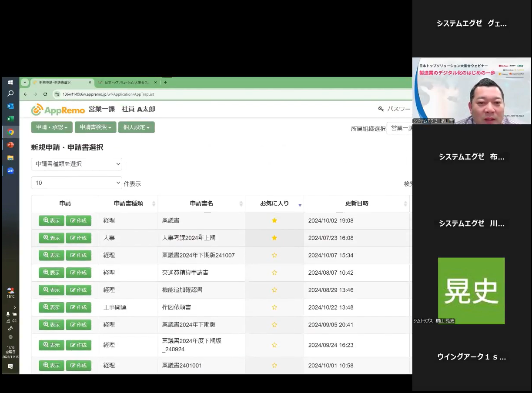The image size is (532, 393).
Task: Unfavorite the 稟議書 row star
Action: (274, 220)
